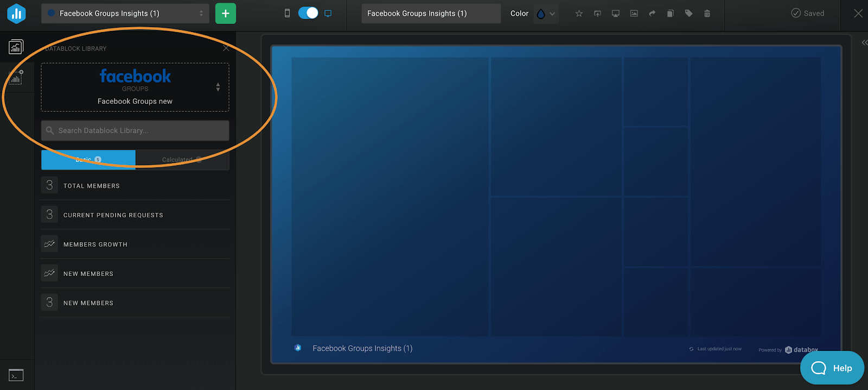Select the mobile phone view icon
This screenshot has width=868, height=390.
coord(287,13)
